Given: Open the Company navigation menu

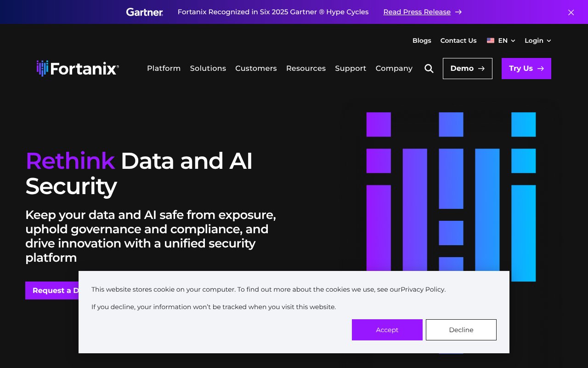Looking at the screenshot, I should click(394, 68).
